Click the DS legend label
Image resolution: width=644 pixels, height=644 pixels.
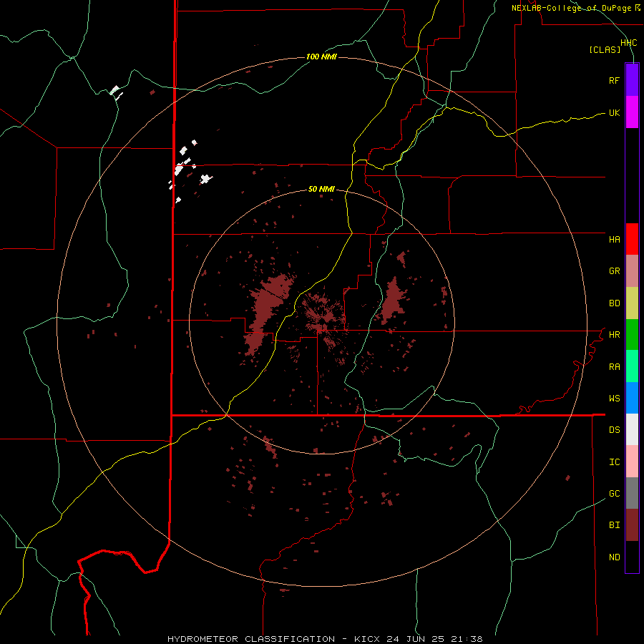[614, 430]
